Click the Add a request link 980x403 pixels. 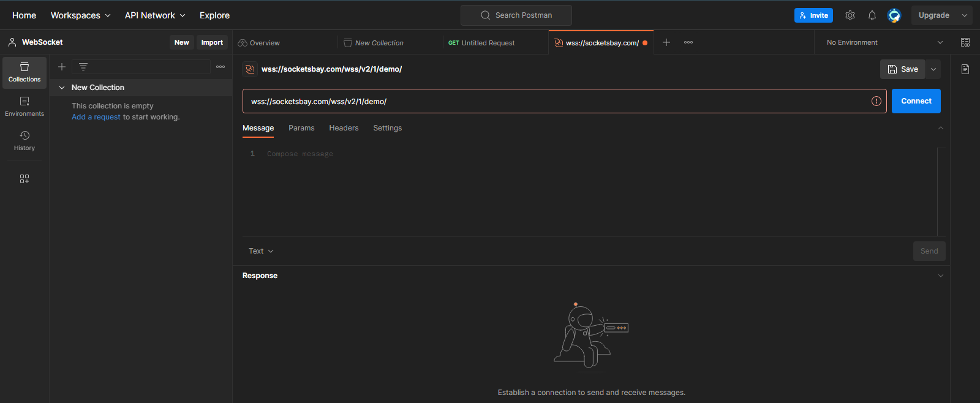click(96, 117)
